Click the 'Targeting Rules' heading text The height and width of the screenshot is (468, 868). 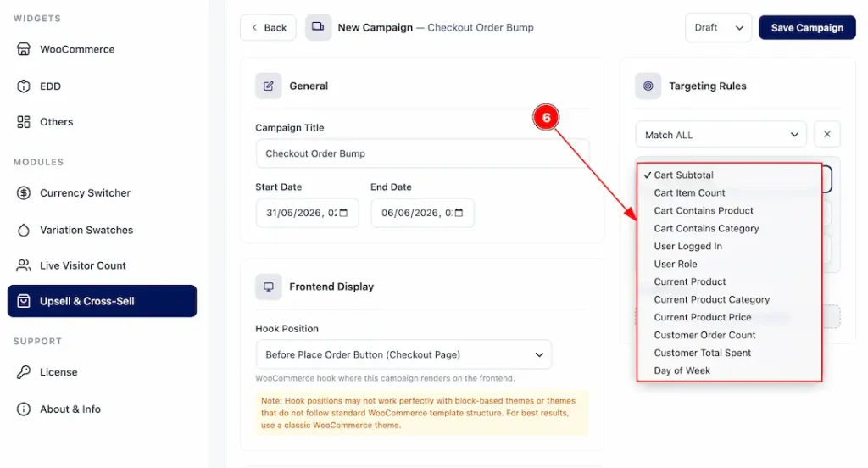pyautogui.click(x=708, y=86)
